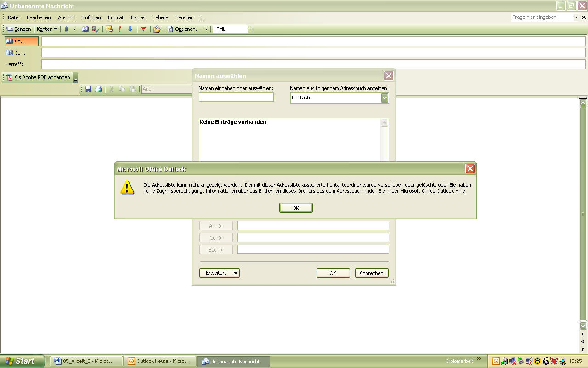Open the Einfügen menu
This screenshot has height=368, width=588.
point(91,17)
